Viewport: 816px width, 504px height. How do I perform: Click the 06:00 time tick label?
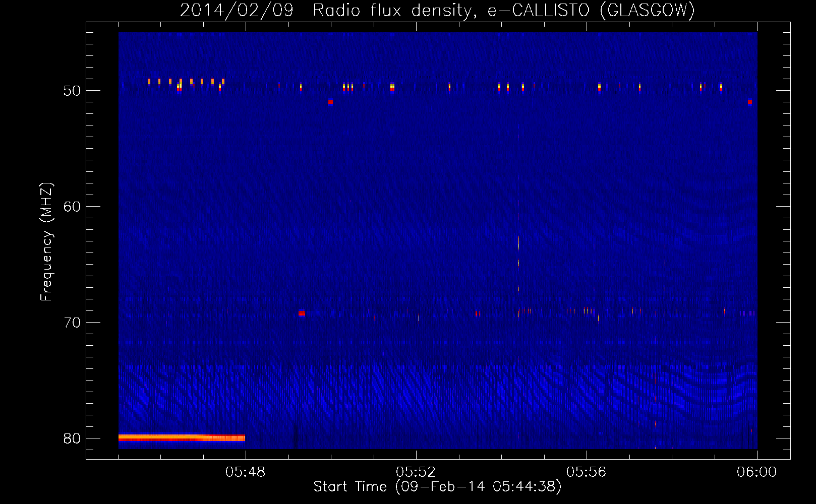[x=756, y=472]
